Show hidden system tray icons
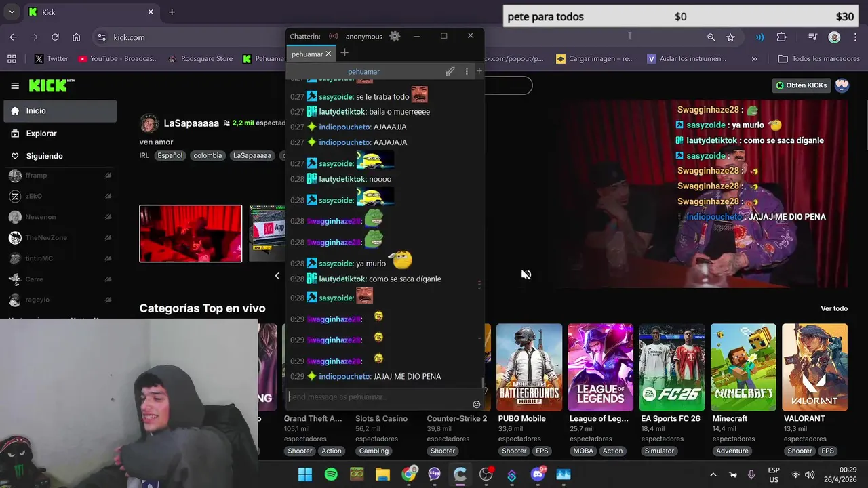This screenshot has width=868, height=488. (713, 474)
